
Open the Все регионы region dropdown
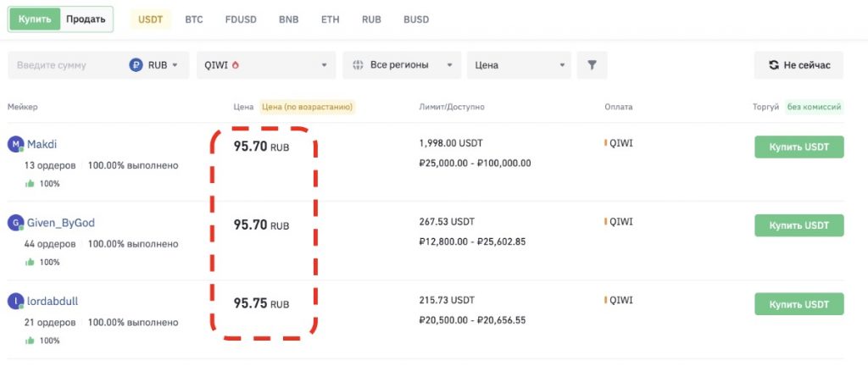(x=402, y=65)
